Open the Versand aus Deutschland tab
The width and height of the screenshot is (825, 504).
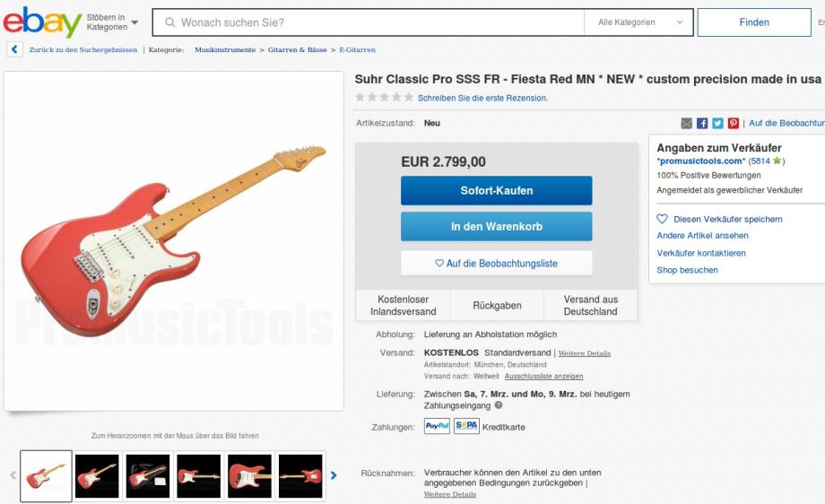click(x=590, y=305)
